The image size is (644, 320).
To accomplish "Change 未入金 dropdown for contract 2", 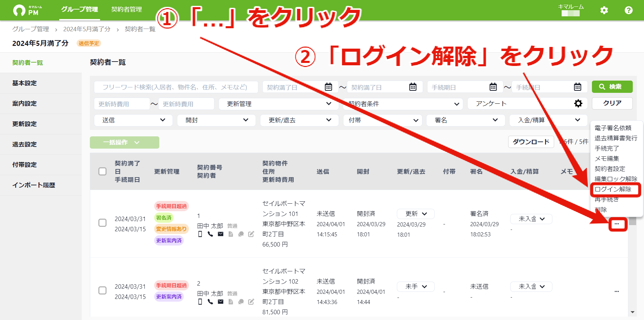I will coord(531,287).
